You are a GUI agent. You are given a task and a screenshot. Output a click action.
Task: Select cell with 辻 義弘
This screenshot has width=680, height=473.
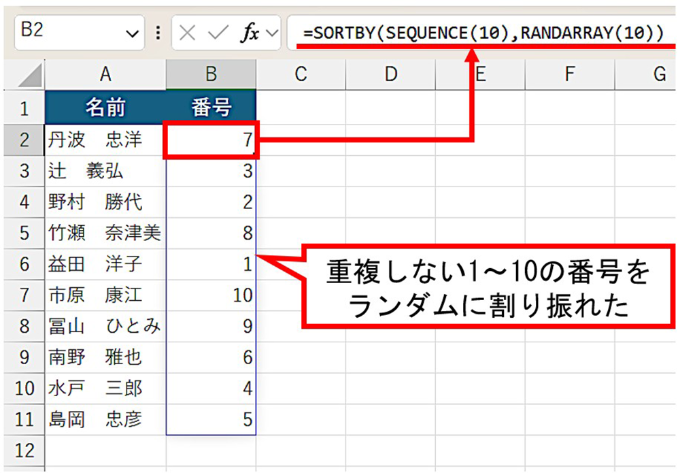(105, 171)
